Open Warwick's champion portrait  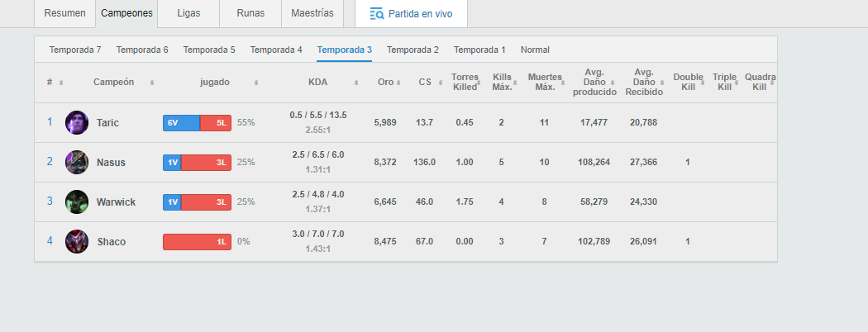point(77,202)
